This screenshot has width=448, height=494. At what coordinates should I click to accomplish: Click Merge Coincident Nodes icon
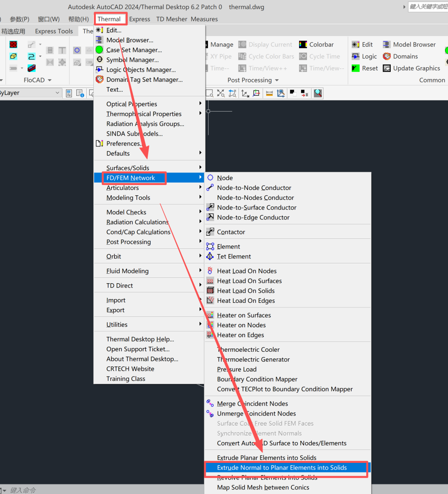pyautogui.click(x=210, y=403)
